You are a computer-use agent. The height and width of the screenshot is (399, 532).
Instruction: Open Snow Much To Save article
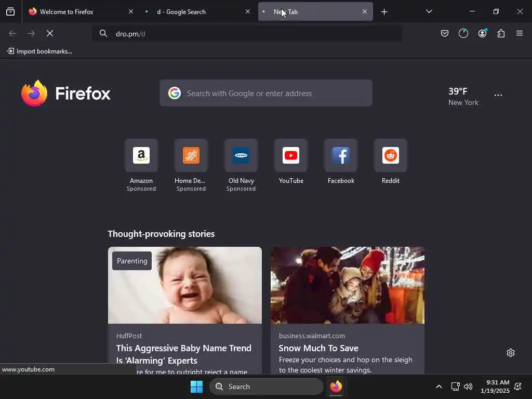click(318, 348)
